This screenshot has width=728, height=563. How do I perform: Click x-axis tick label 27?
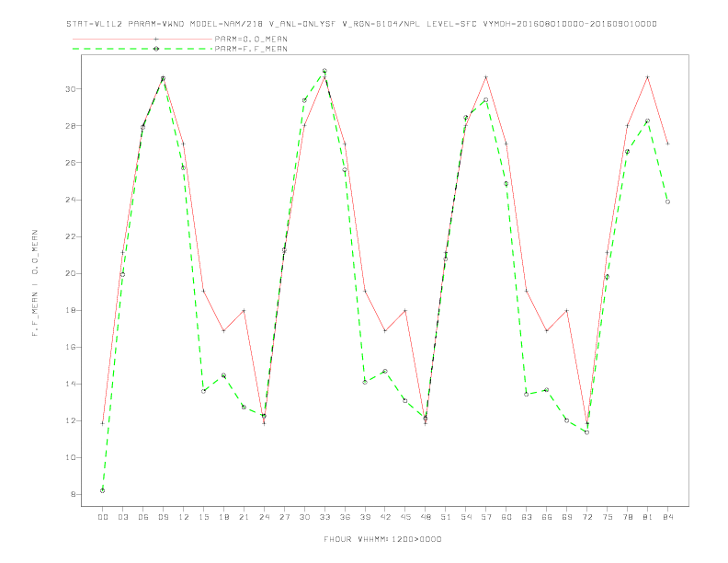[284, 517]
